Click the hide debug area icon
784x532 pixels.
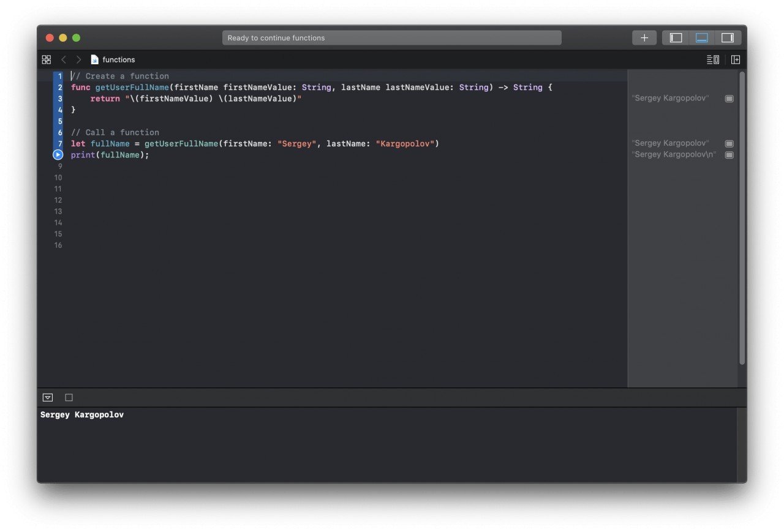[x=47, y=397]
